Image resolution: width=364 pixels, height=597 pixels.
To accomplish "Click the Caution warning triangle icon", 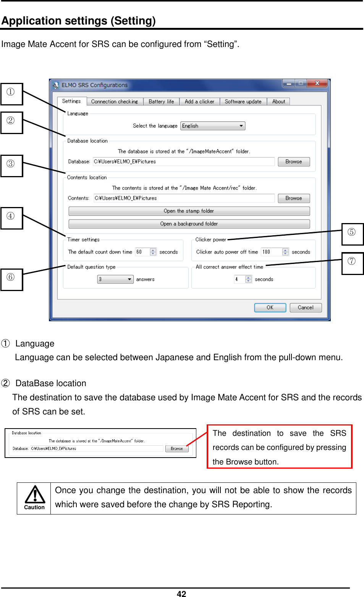I will pyautogui.click(x=35, y=495).
